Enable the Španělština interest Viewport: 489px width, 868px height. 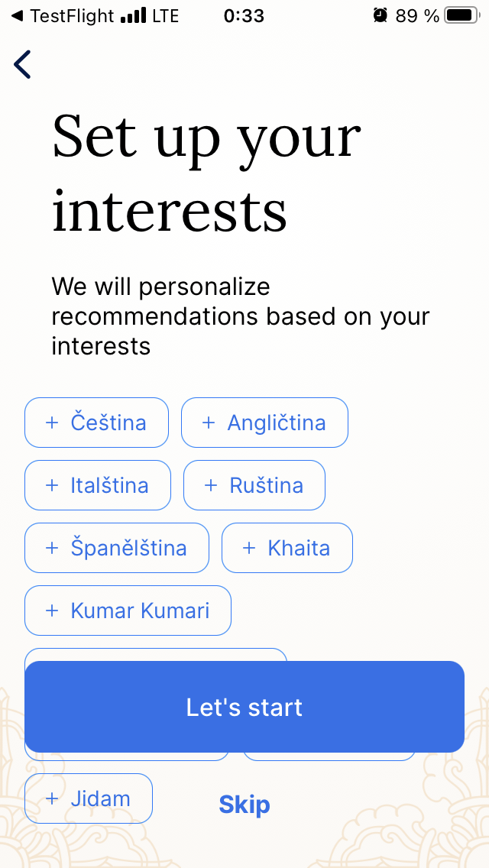click(x=117, y=548)
